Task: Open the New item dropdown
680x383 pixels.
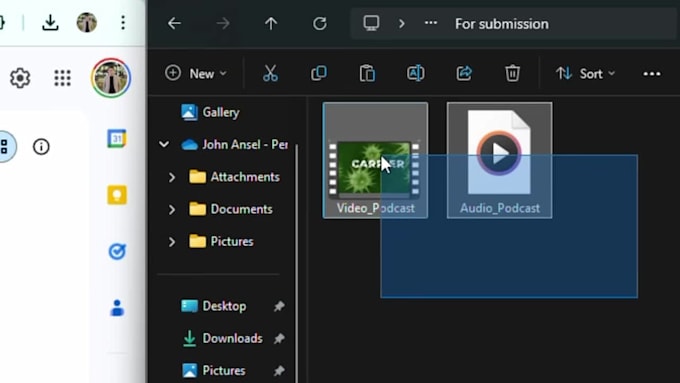Action: tap(196, 73)
